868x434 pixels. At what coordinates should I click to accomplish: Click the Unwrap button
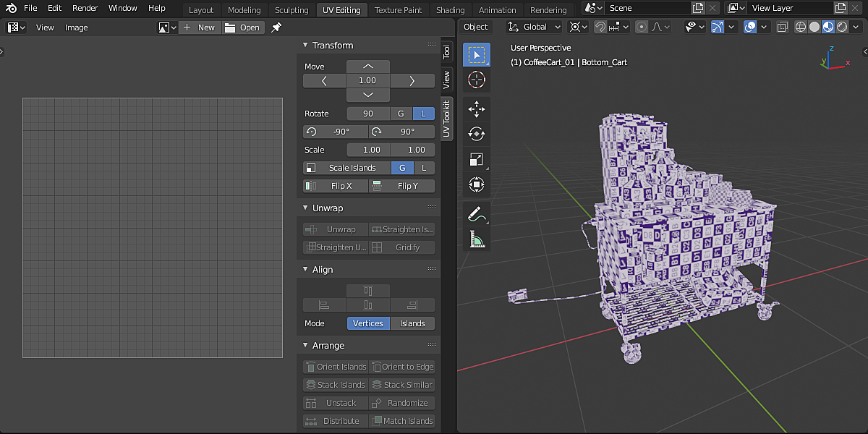[335, 229]
